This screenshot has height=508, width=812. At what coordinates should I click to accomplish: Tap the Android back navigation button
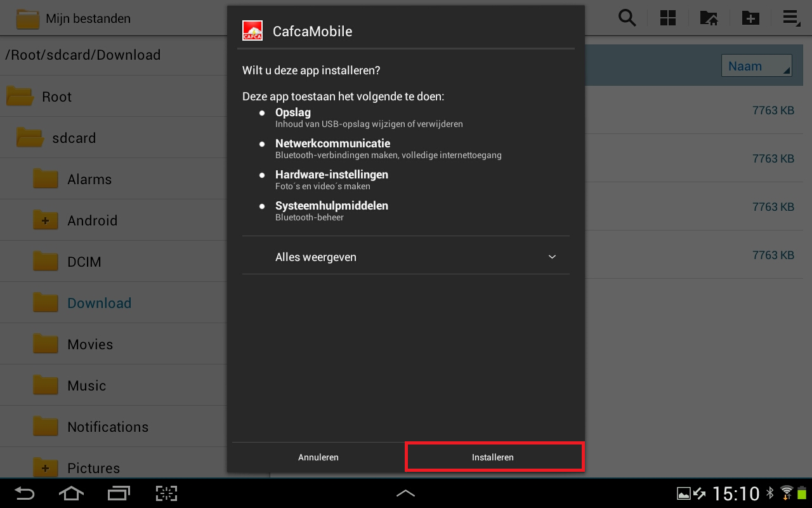(x=24, y=493)
